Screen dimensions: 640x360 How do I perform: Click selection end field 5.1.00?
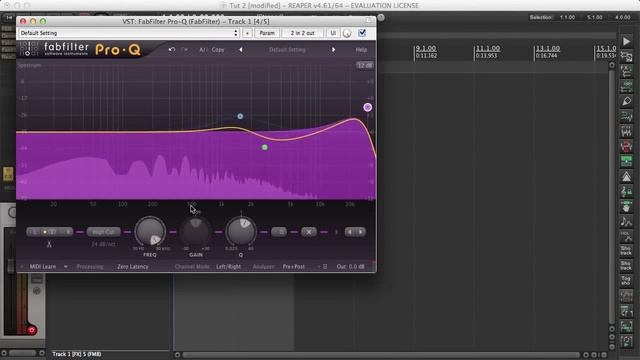coord(595,17)
